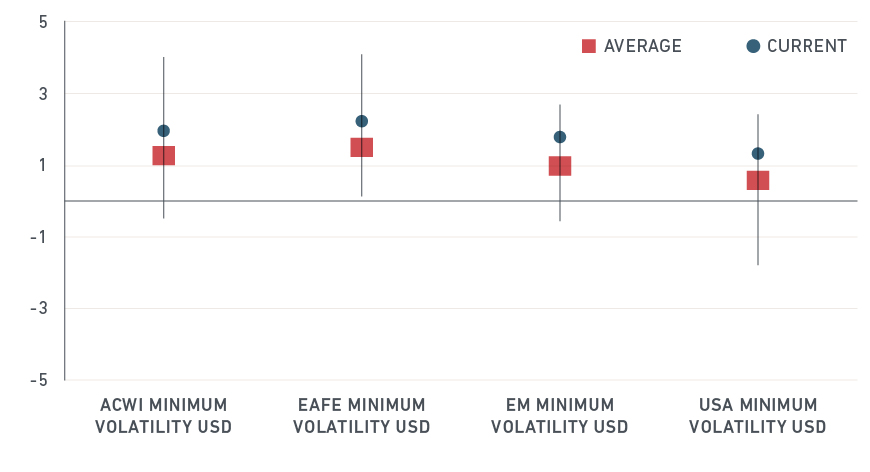870x472 pixels.
Task: Click the EM Minimum Volatility USD label
Action: 560,416
